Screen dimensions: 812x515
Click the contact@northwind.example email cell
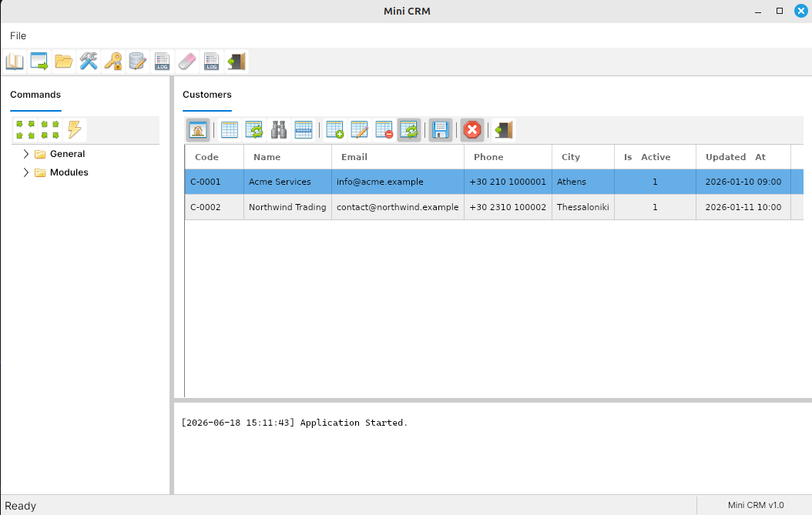tap(398, 207)
